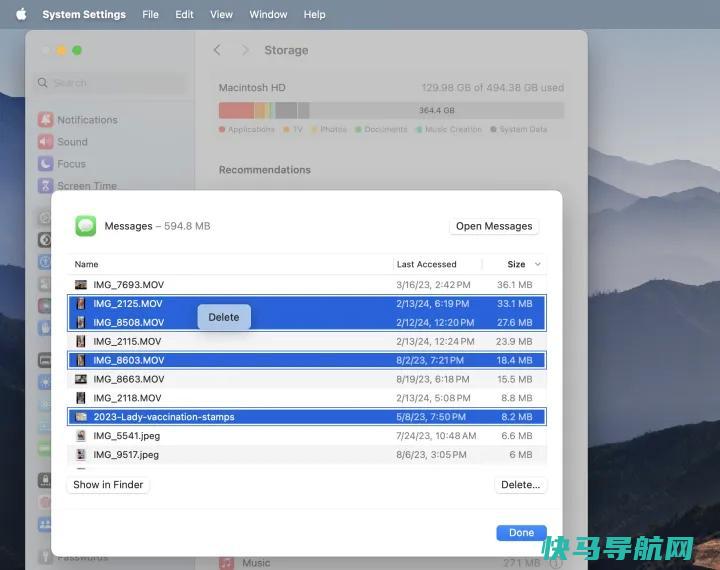
Task: Click the IMG_2115.MOV thumbnail icon
Action: click(x=81, y=341)
